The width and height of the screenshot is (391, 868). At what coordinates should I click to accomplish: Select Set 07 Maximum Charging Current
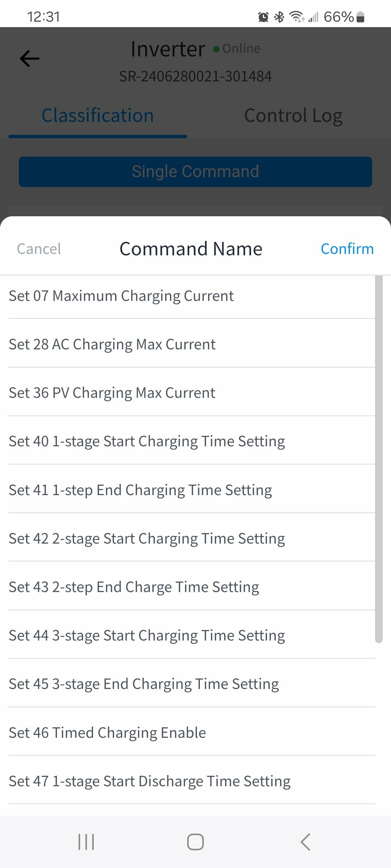tap(192, 296)
